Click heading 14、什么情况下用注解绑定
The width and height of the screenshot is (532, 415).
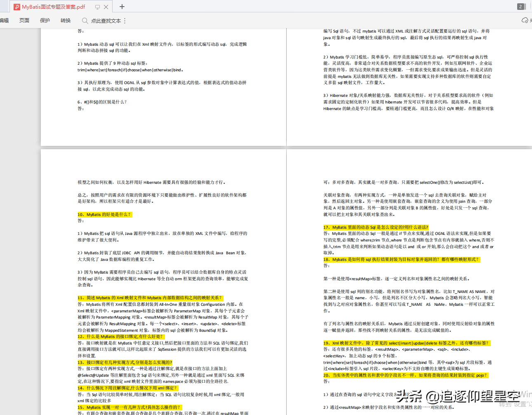pyautogui.click(x=127, y=388)
